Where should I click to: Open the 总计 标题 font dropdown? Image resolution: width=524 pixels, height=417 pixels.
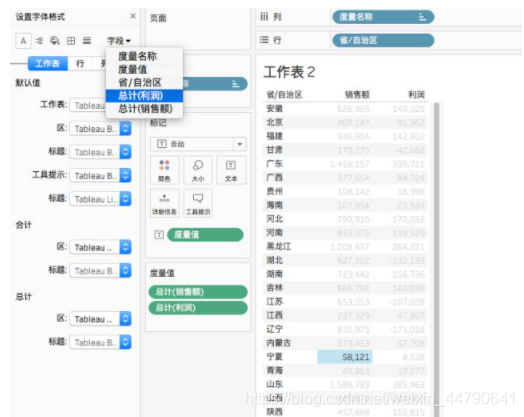pos(100,342)
